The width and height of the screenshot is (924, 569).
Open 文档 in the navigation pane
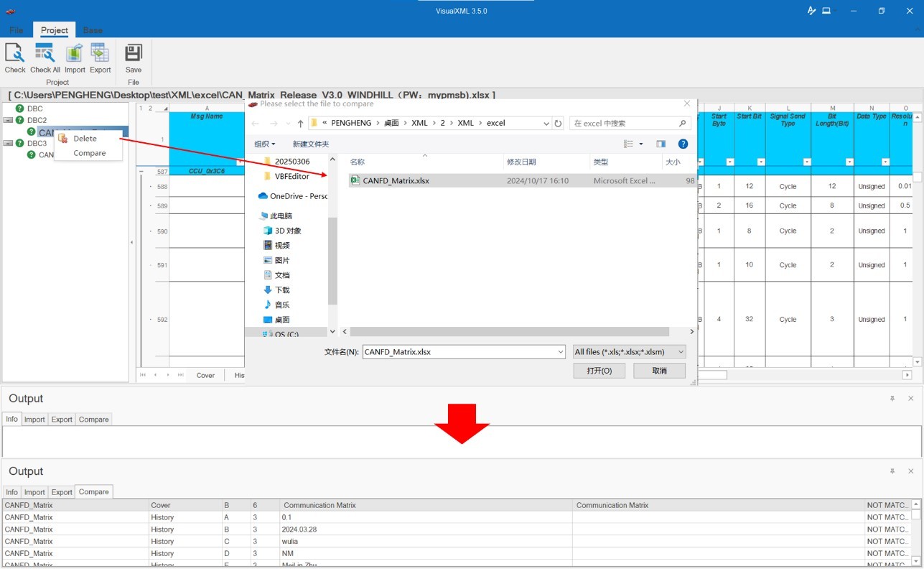point(276,275)
